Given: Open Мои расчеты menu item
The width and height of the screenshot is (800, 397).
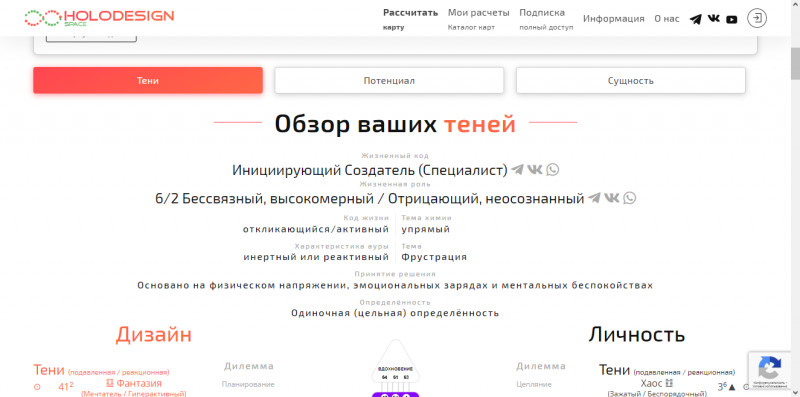Looking at the screenshot, I should [479, 19].
